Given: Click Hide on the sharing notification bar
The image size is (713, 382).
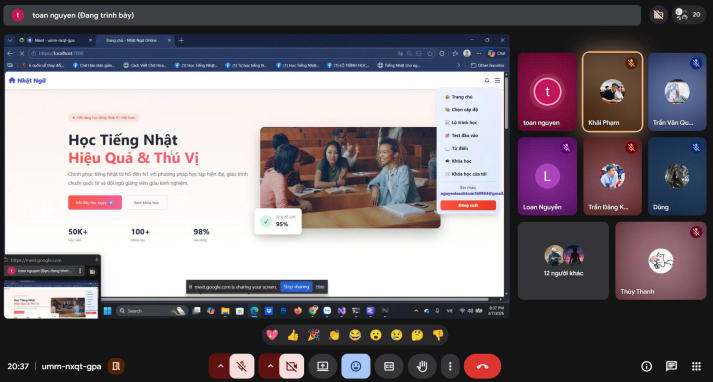Looking at the screenshot, I should pos(320,287).
